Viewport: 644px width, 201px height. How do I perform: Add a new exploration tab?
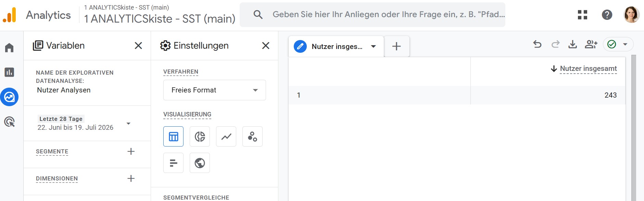pyautogui.click(x=396, y=46)
